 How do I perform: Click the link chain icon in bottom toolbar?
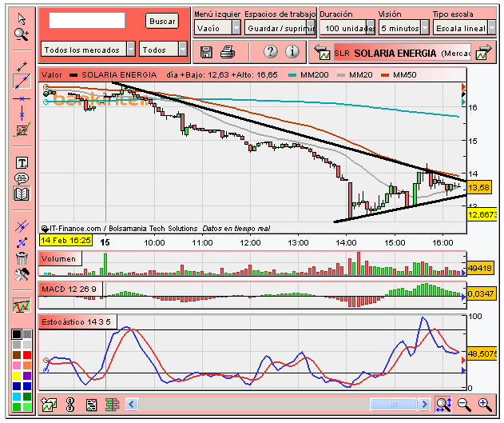coord(70,405)
